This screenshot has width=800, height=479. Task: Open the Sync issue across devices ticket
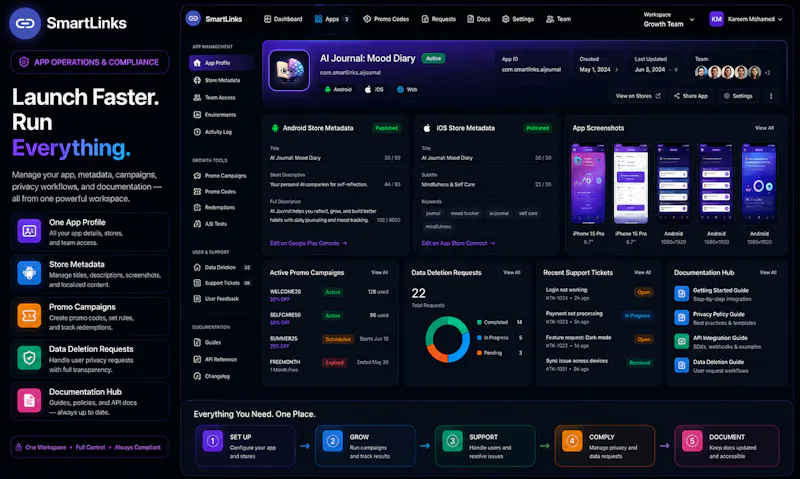pyautogui.click(x=599, y=364)
